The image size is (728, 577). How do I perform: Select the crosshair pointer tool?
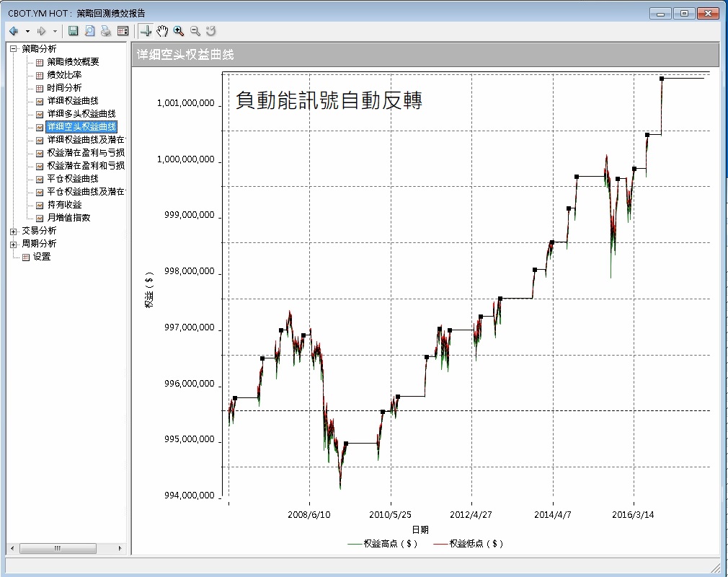pos(146,31)
